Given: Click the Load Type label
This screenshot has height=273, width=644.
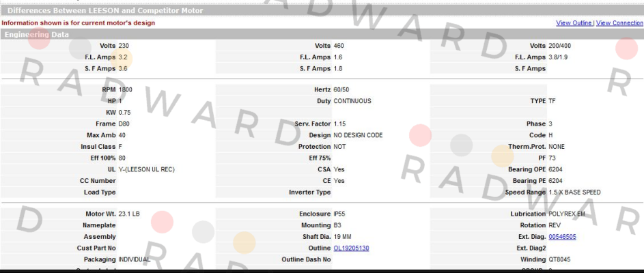Looking at the screenshot, I should (100, 192).
